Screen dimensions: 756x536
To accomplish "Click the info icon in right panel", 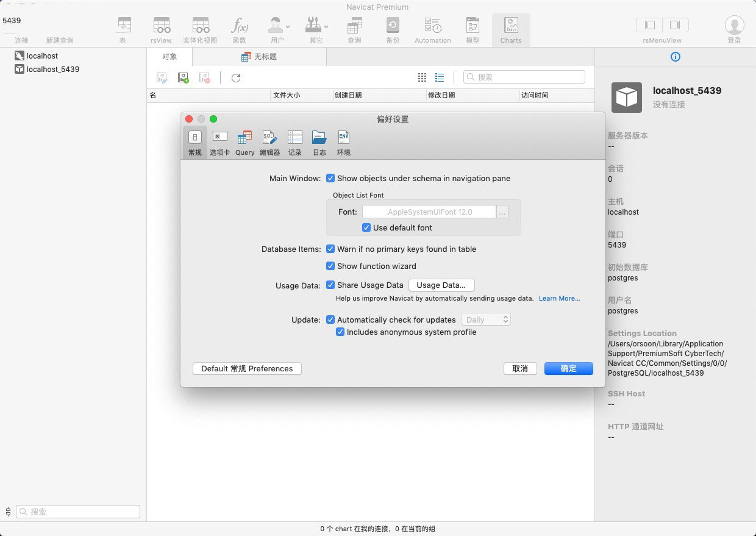I will tap(675, 57).
